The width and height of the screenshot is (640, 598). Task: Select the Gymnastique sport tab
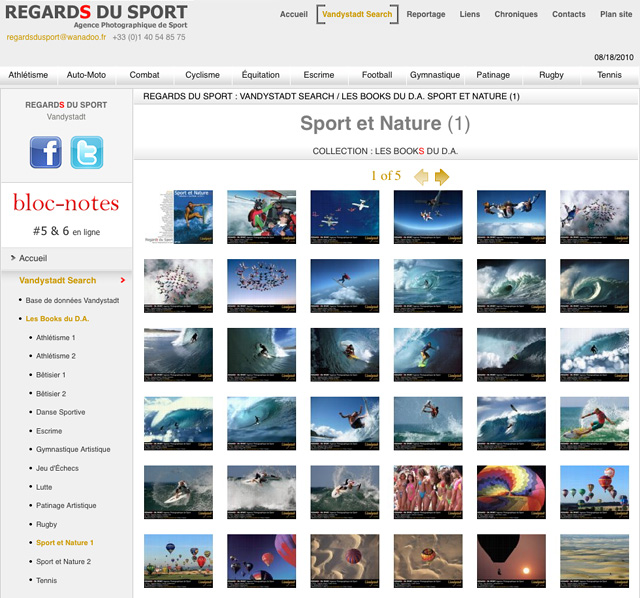[x=435, y=75]
